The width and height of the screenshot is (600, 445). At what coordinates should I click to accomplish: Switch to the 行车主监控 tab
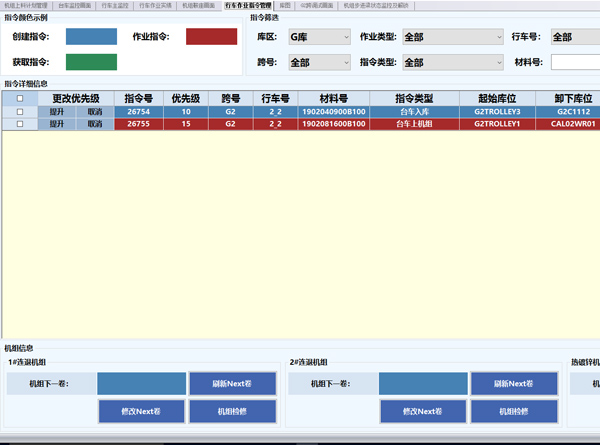[114, 5]
